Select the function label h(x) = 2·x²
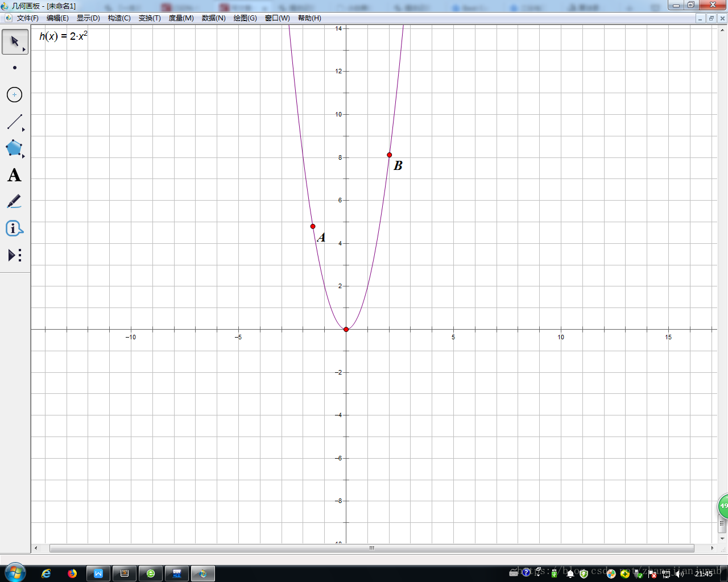The image size is (728, 582). tap(63, 36)
